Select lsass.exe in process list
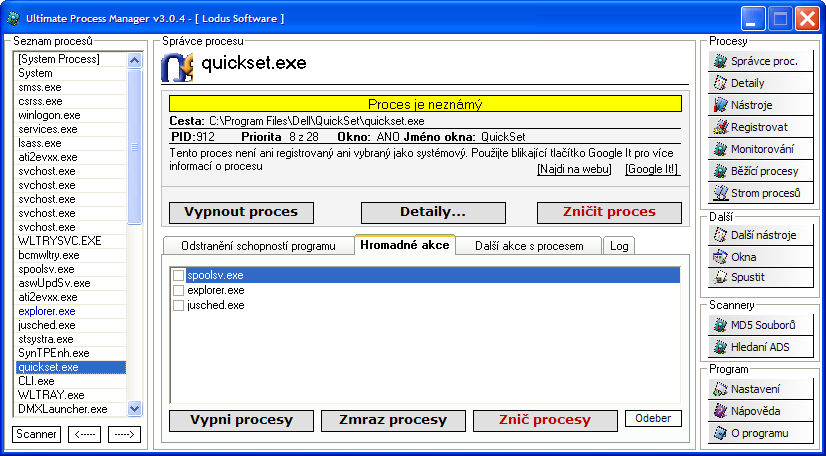Viewport: 826px width, 456px height. click(x=71, y=143)
